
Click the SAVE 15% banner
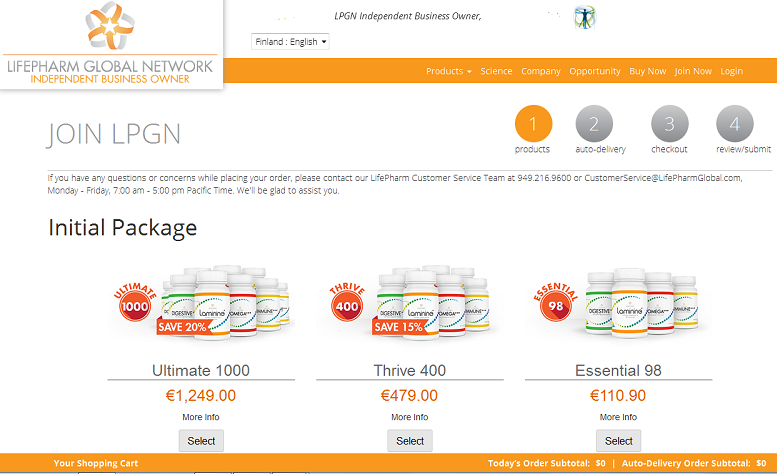tap(398, 327)
